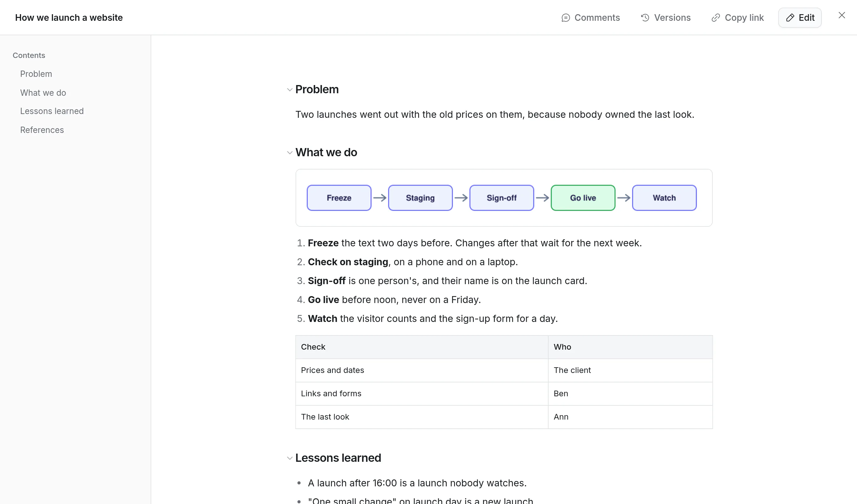Viewport: 857px width, 504px height.
Task: Click list item Watch the visitor counts
Action: [x=433, y=319]
